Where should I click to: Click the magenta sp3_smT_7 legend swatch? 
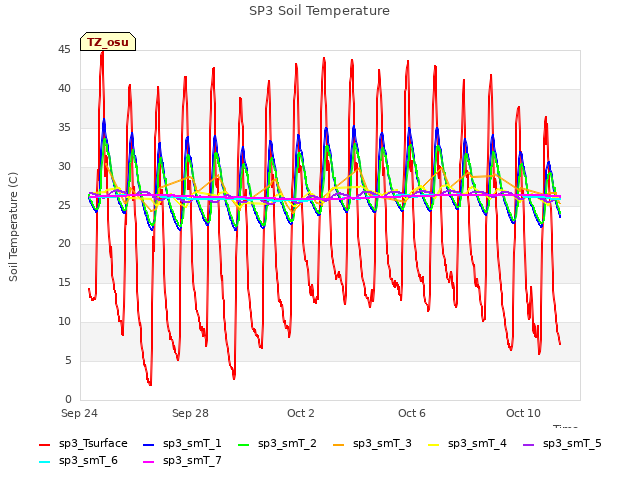tap(149, 462)
